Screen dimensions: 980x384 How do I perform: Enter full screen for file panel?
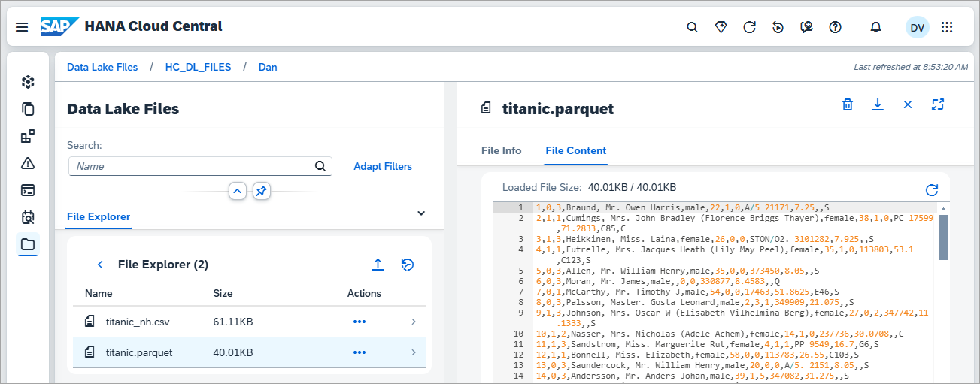coord(937,104)
